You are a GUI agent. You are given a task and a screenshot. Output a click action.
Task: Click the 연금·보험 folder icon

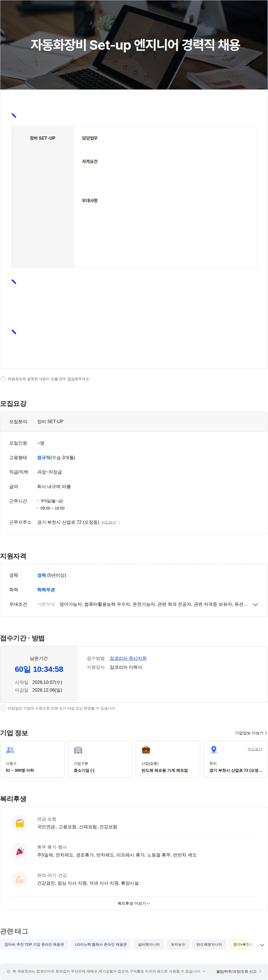click(20, 823)
